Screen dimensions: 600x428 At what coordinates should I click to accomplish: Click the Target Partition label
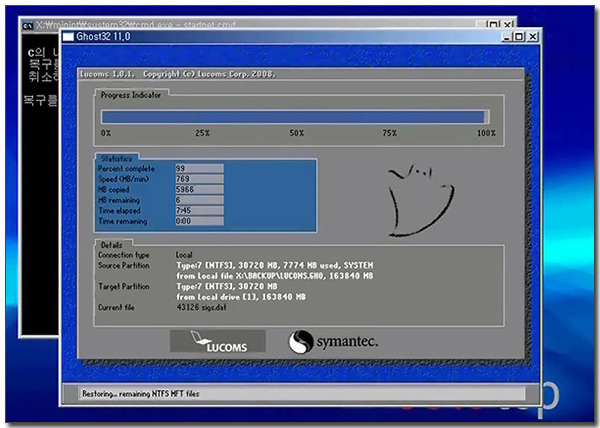pyautogui.click(x=124, y=286)
